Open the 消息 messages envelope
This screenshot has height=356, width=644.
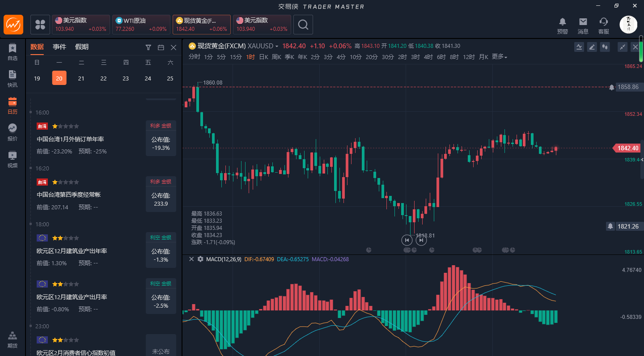click(x=583, y=25)
